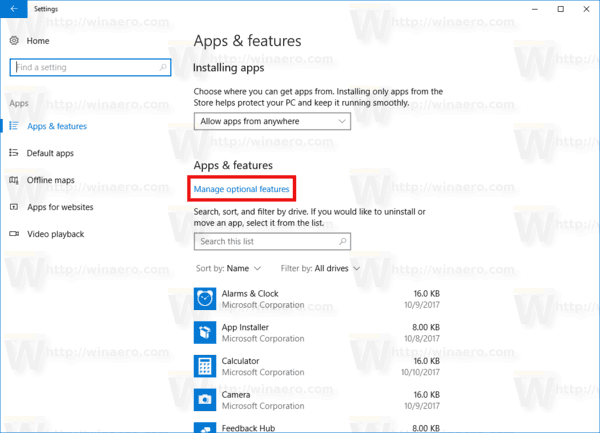Click the Calculator app icon
This screenshot has width=600, height=433.
click(205, 365)
